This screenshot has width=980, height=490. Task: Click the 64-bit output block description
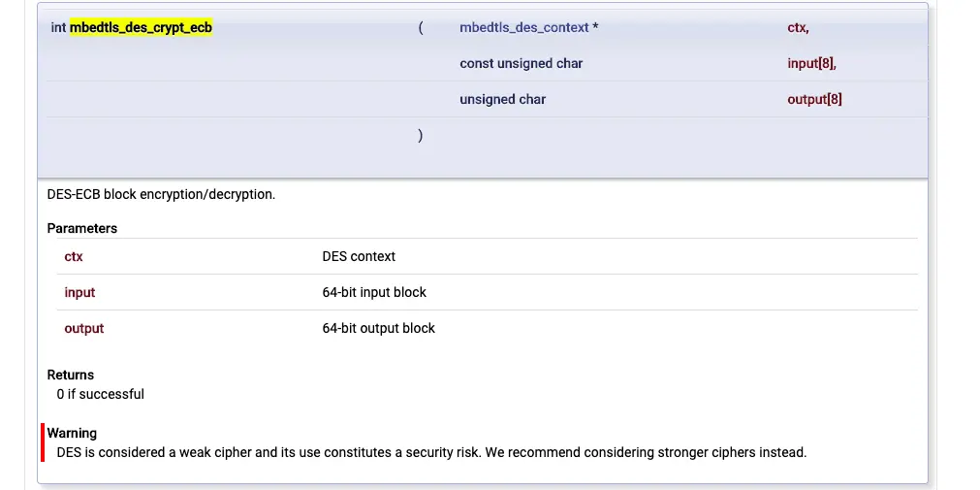378,328
